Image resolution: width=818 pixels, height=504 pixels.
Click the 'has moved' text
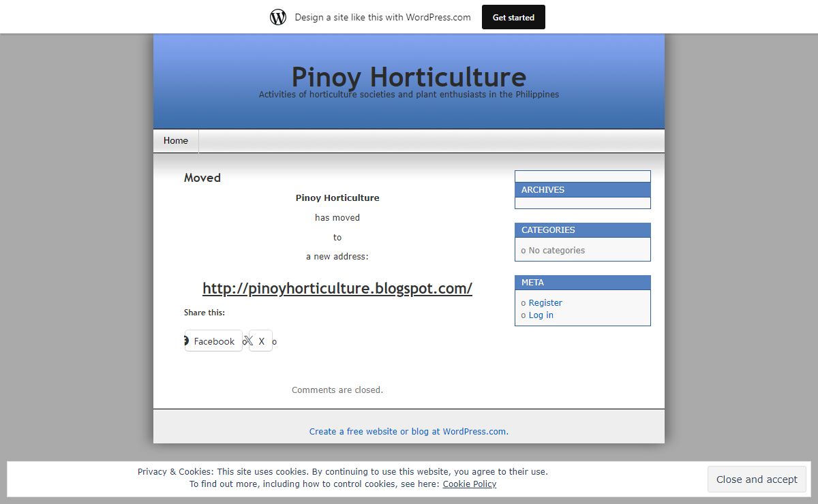[x=337, y=218]
